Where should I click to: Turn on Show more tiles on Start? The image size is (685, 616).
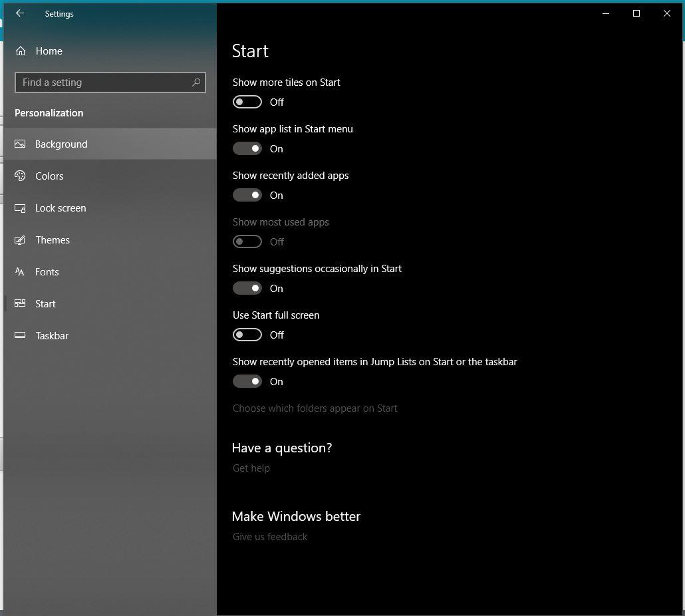click(247, 102)
